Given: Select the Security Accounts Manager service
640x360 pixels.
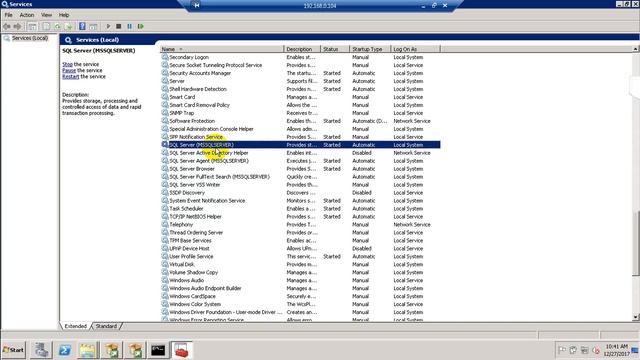Looking at the screenshot, I should (x=200, y=73).
